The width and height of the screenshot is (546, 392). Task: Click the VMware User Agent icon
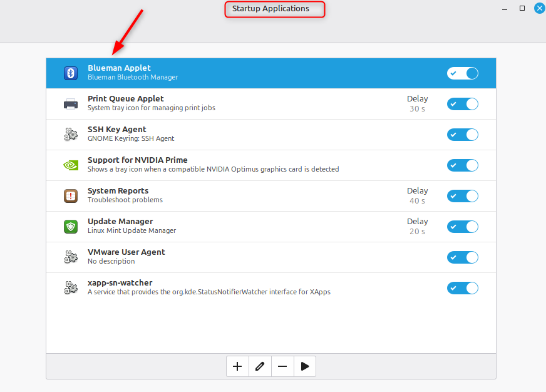(x=70, y=257)
